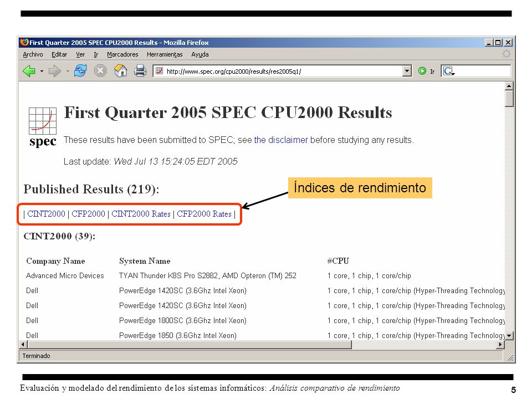
Task: Open 'the disclaimer' link
Action: tap(281, 140)
